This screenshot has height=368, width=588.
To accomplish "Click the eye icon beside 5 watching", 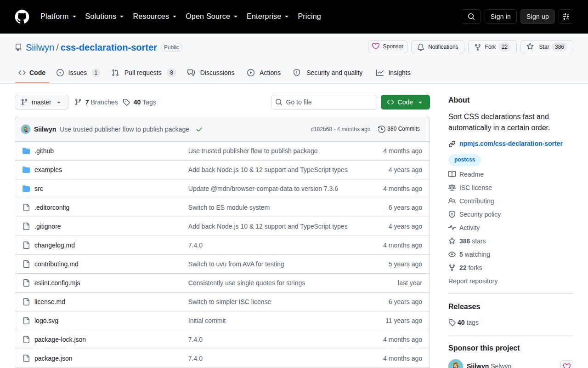I will [x=452, y=254].
